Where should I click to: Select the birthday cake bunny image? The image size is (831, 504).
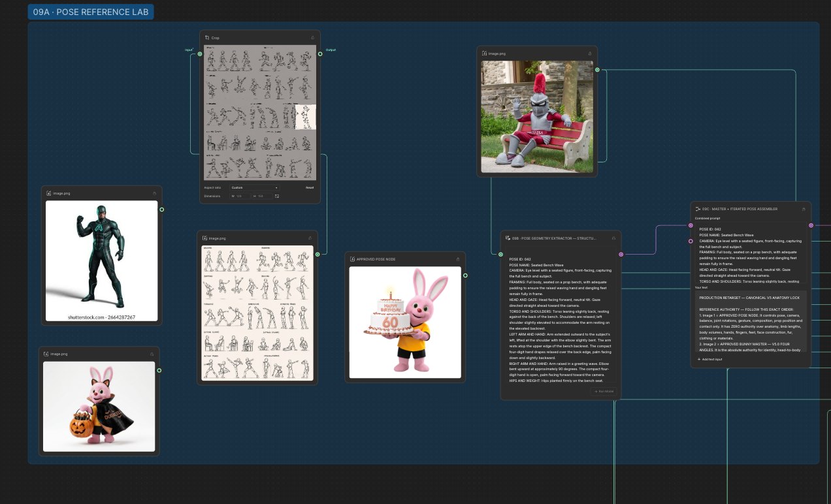[405, 322]
